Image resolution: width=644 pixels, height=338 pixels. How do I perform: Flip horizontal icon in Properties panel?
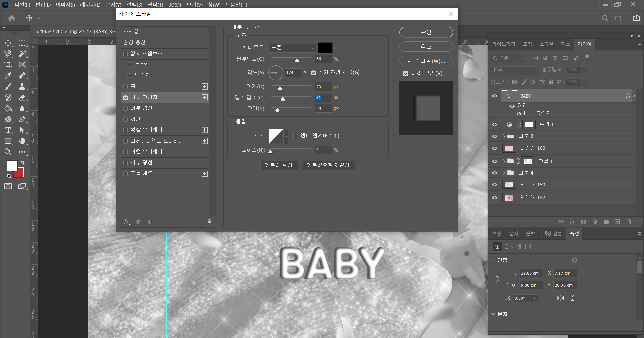pos(560,298)
